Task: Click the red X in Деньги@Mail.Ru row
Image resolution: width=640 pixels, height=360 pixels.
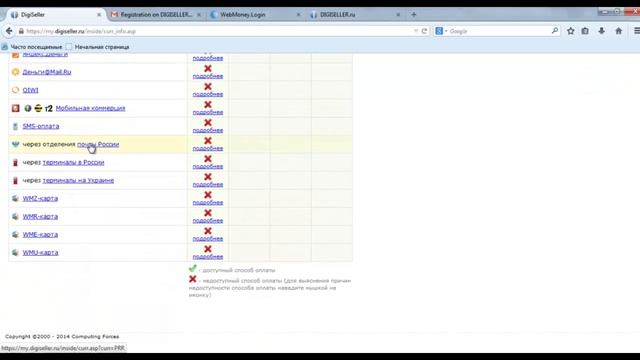Action: (208, 69)
